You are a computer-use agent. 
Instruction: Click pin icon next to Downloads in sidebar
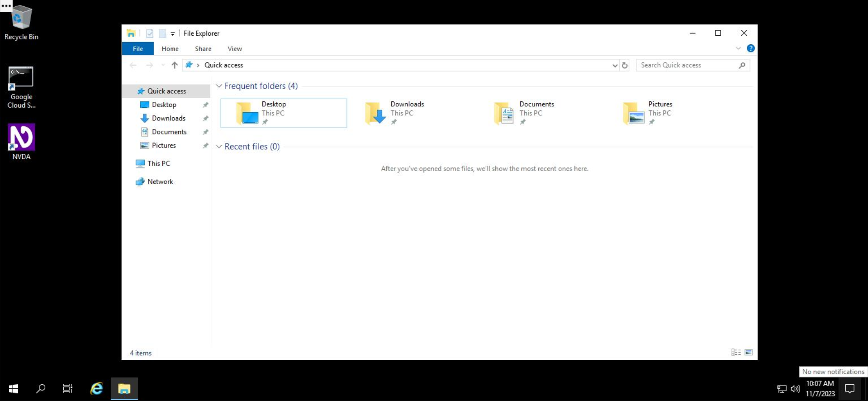(205, 118)
